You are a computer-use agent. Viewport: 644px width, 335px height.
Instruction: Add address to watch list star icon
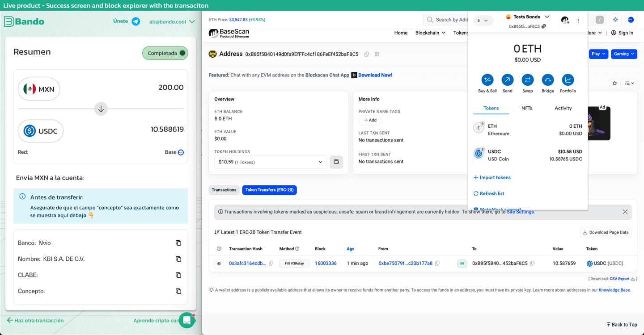615,83
